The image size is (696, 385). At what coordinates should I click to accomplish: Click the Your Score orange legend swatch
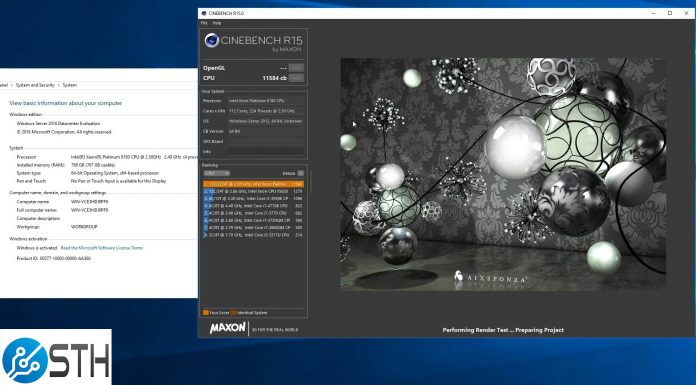pos(206,313)
